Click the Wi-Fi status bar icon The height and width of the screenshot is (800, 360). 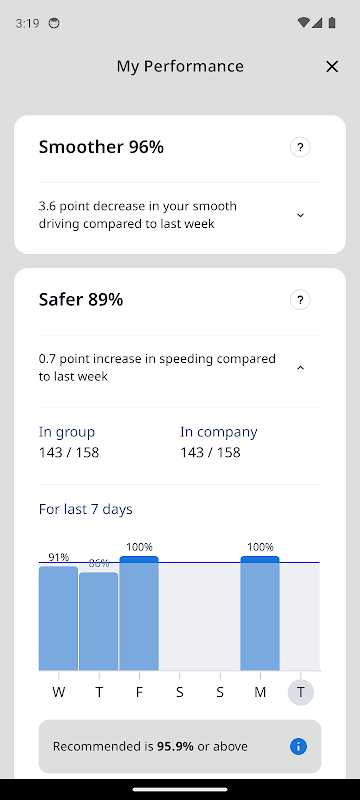tap(303, 23)
